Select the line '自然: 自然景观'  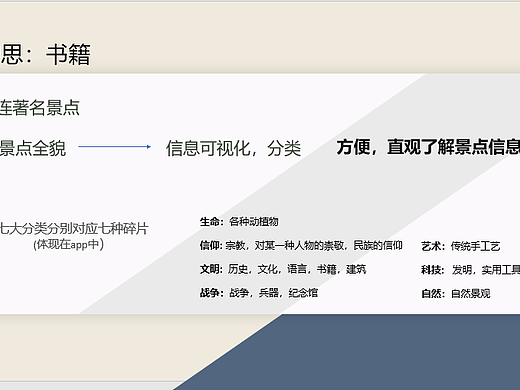coord(456,294)
